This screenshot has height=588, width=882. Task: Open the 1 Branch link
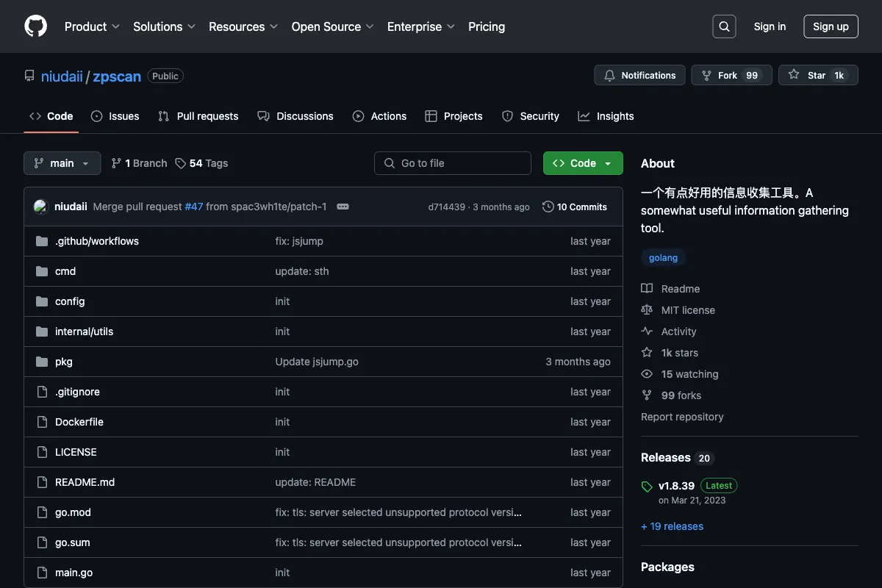coord(139,163)
